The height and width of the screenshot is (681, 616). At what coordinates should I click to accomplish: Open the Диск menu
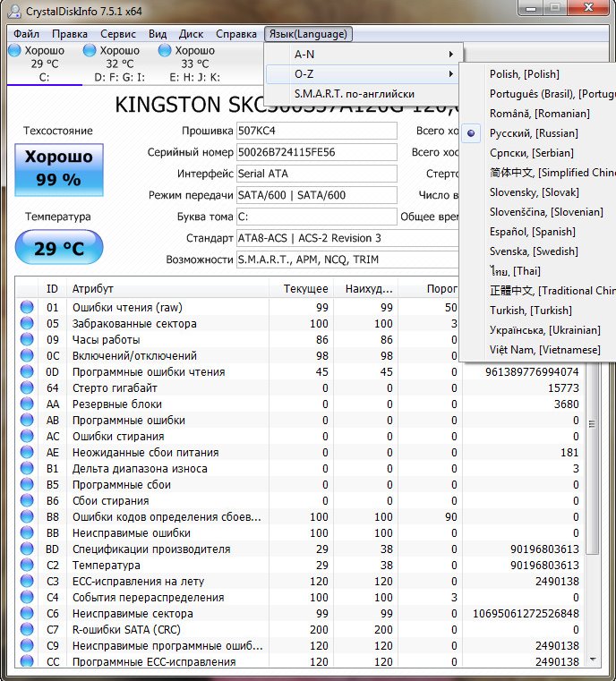(x=191, y=34)
